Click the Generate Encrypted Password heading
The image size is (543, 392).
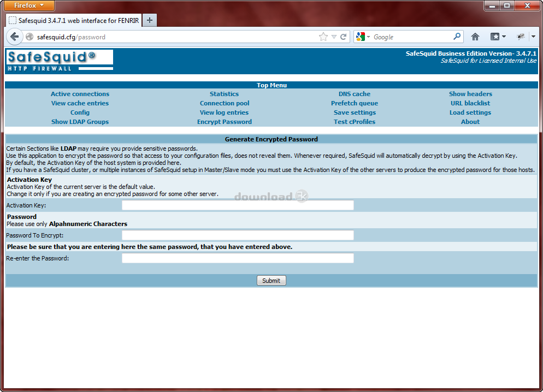pyautogui.click(x=271, y=139)
